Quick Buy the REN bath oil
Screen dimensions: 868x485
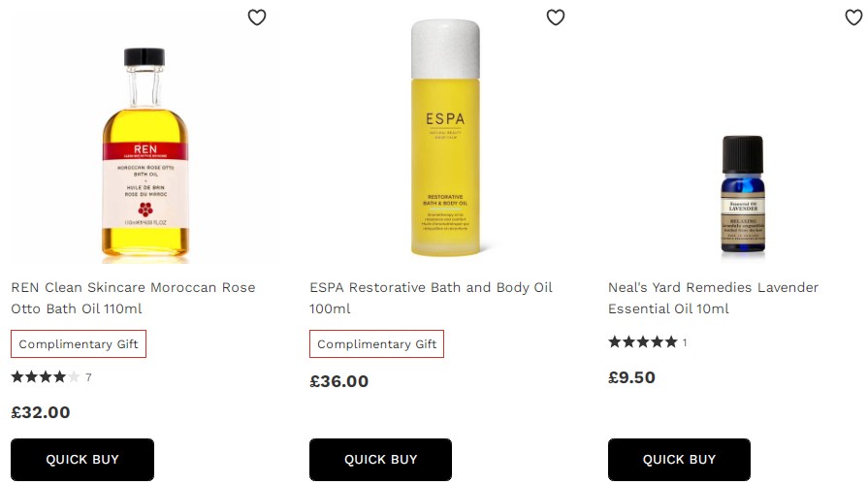(82, 460)
